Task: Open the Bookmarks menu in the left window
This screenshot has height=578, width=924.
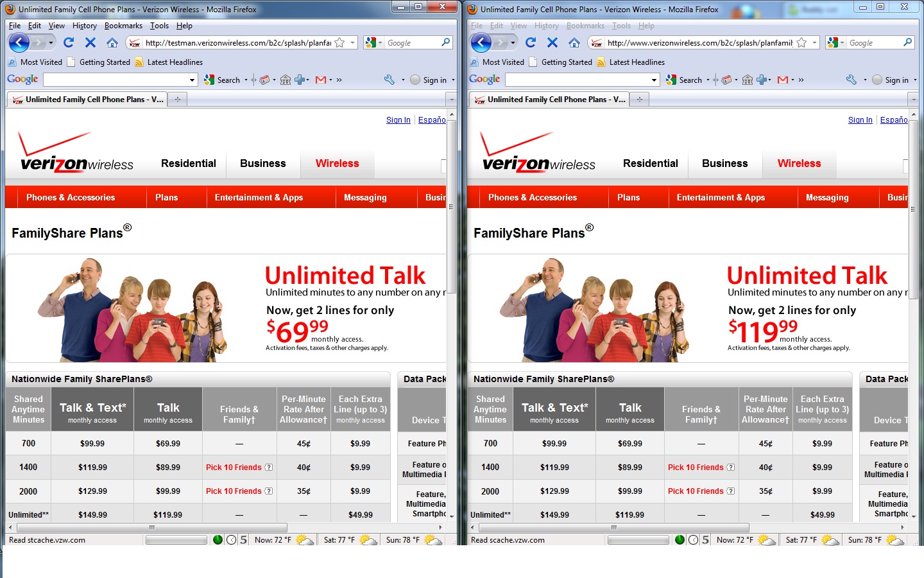Action: [x=123, y=26]
